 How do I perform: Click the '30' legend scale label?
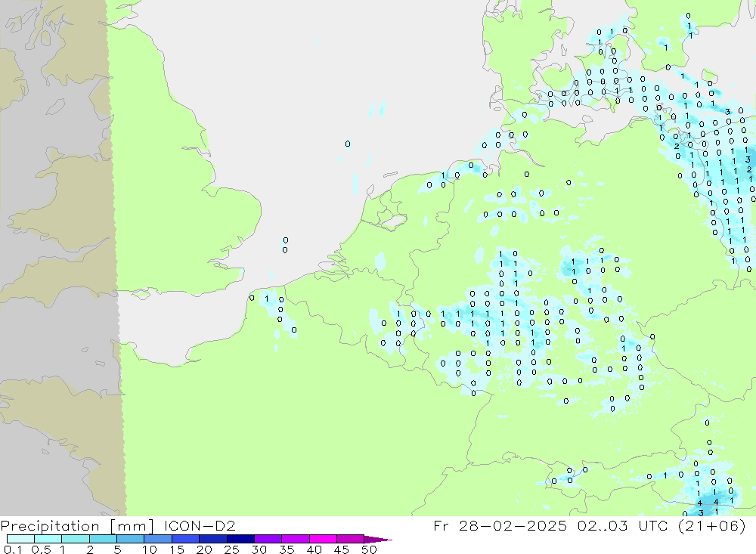[259, 549]
